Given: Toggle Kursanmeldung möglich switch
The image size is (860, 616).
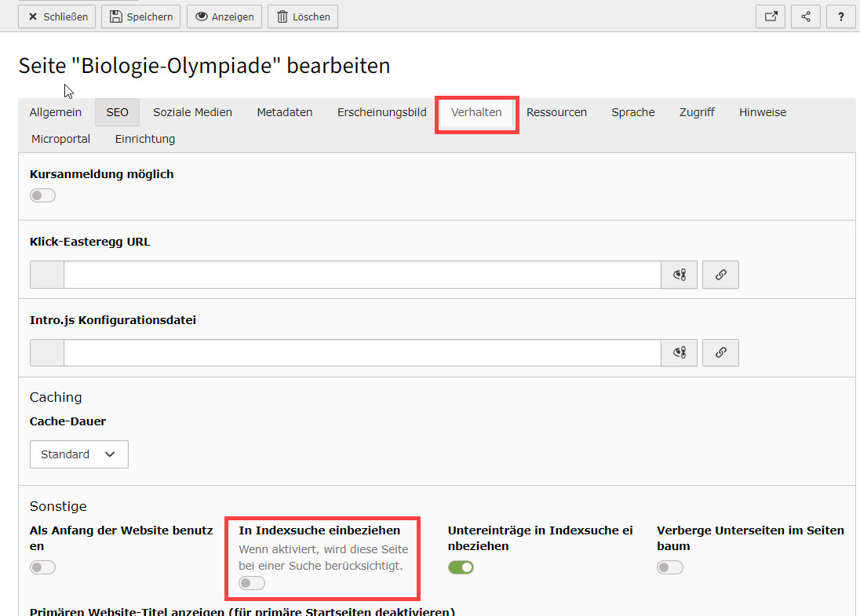Looking at the screenshot, I should click(43, 195).
